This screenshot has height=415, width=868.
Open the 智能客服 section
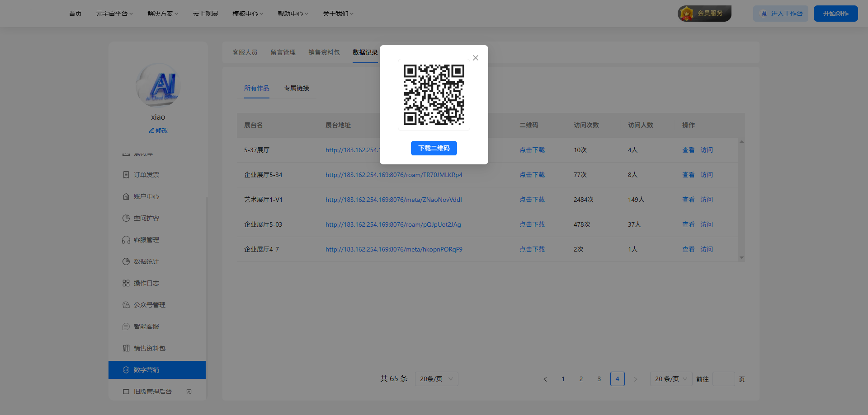tap(146, 326)
